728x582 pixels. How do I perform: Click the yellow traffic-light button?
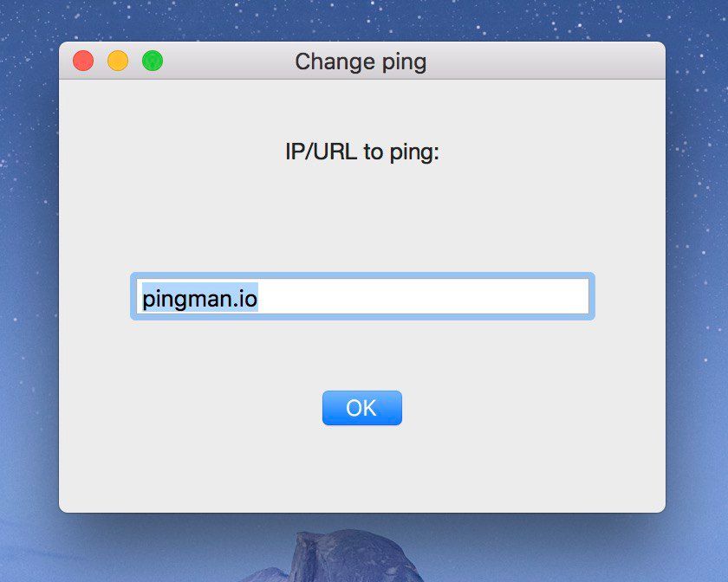coord(118,61)
